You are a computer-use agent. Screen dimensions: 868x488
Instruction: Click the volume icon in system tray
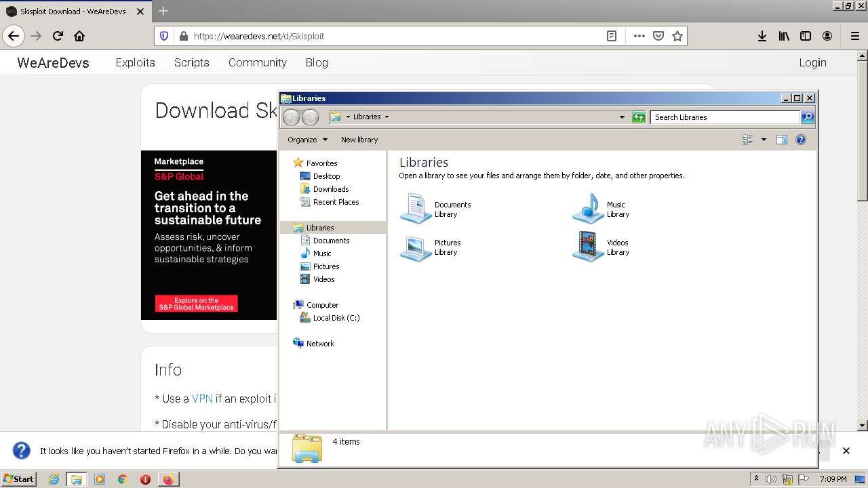pos(771,479)
